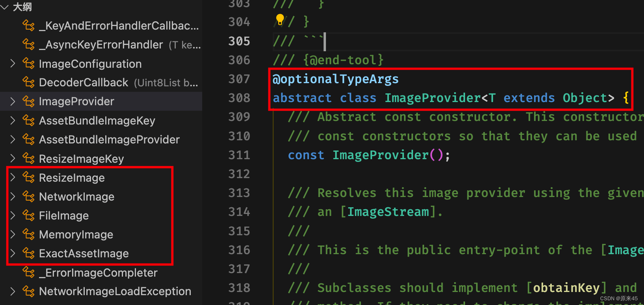Click the 'abstract' keyword on line 308
The height and width of the screenshot is (305, 644).
tap(302, 98)
